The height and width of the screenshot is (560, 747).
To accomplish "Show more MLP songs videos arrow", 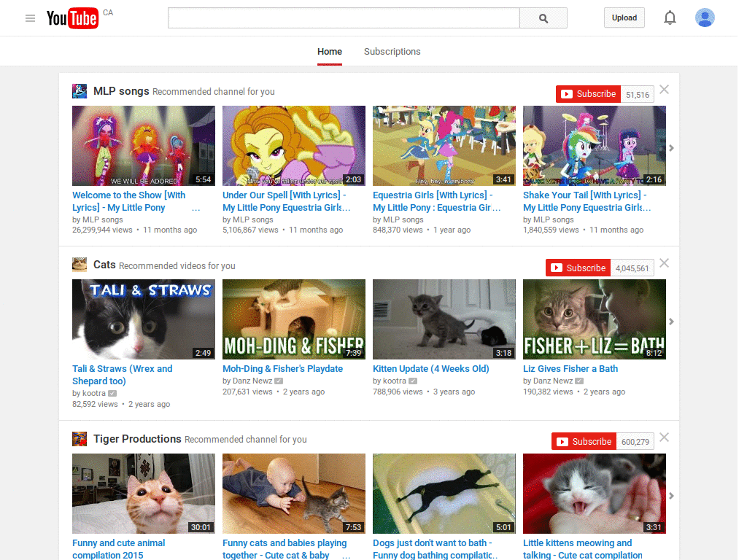I will pyautogui.click(x=671, y=148).
